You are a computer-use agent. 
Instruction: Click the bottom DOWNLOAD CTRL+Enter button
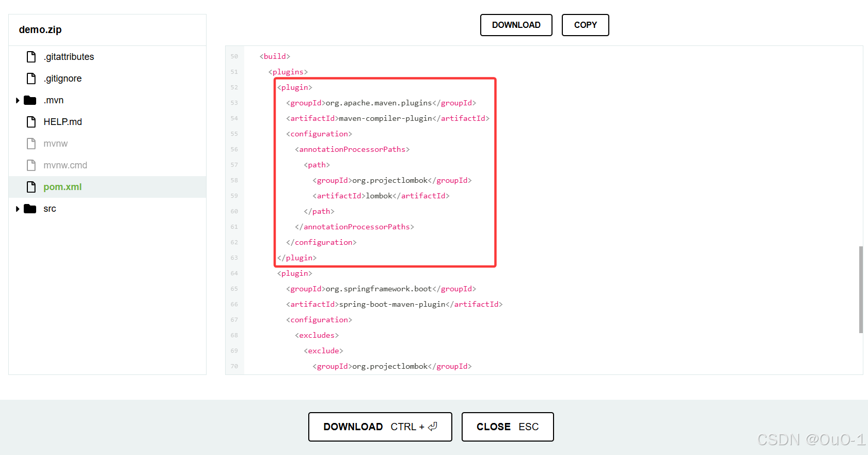380,427
